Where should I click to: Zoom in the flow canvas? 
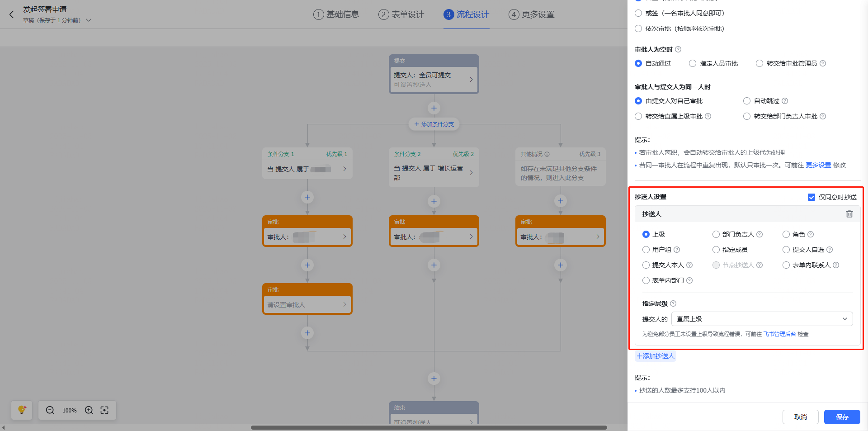[89, 410]
